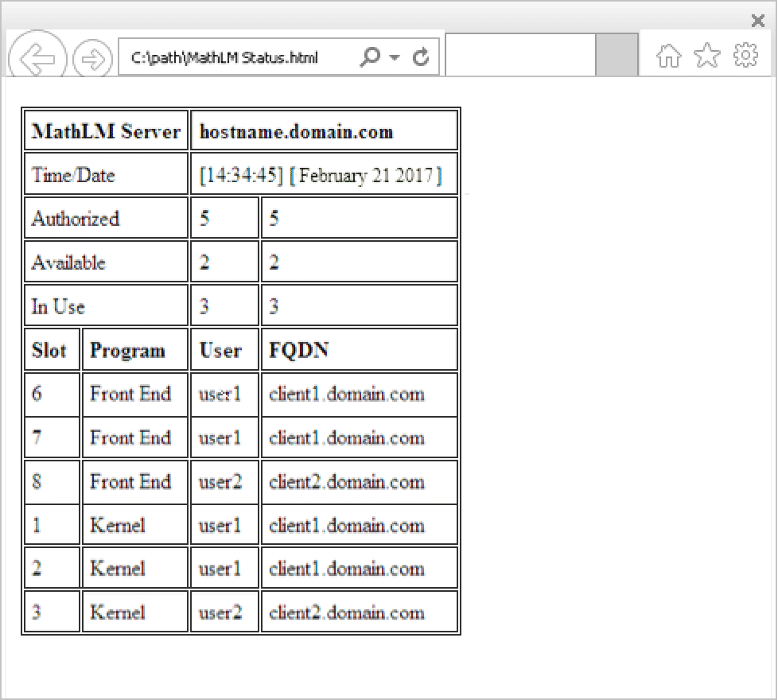The image size is (778, 700).
Task: Open Favorites with the star icon
Action: tap(706, 56)
